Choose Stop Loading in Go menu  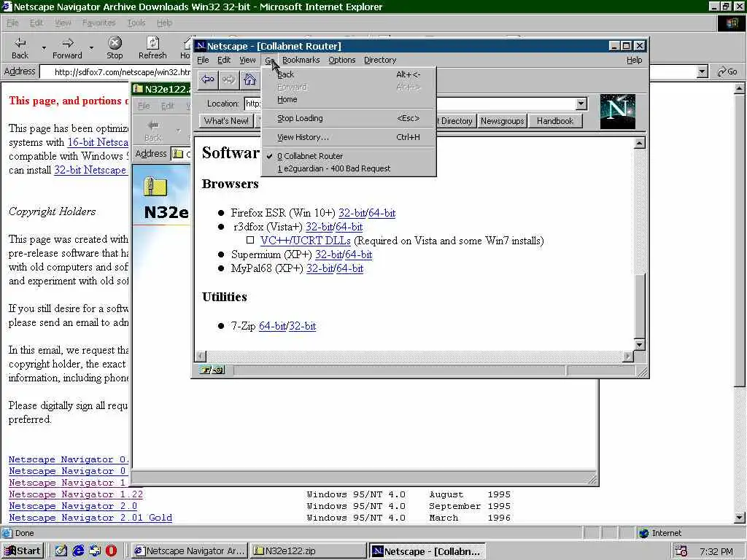pos(349,118)
